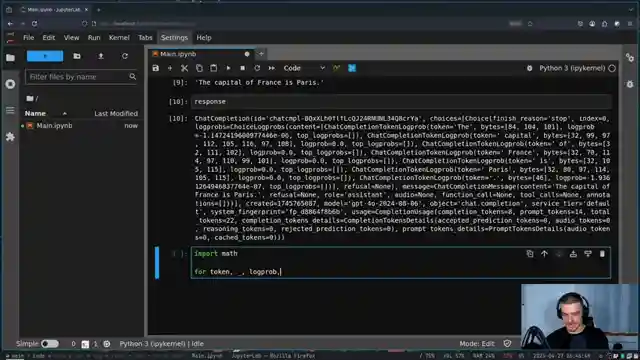Cut the selected cell with scissors icon
Viewport: 640px width, 360px height.
(184, 68)
